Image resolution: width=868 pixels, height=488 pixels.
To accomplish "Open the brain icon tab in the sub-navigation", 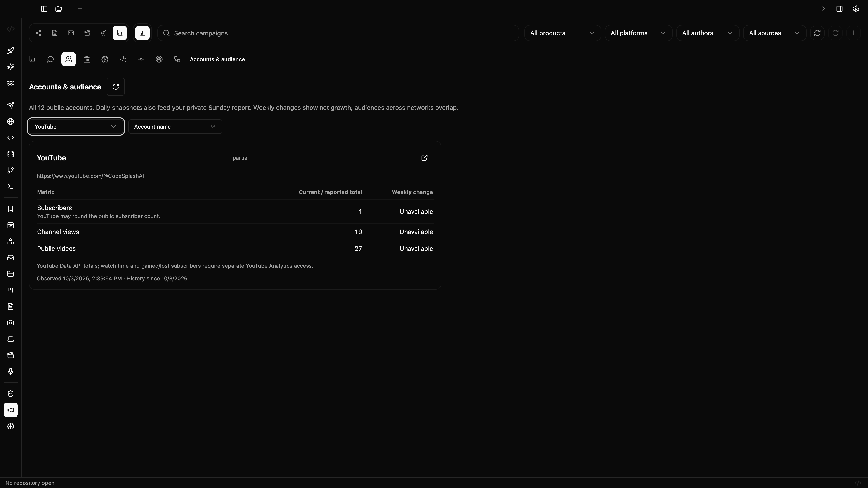I will coord(105,59).
